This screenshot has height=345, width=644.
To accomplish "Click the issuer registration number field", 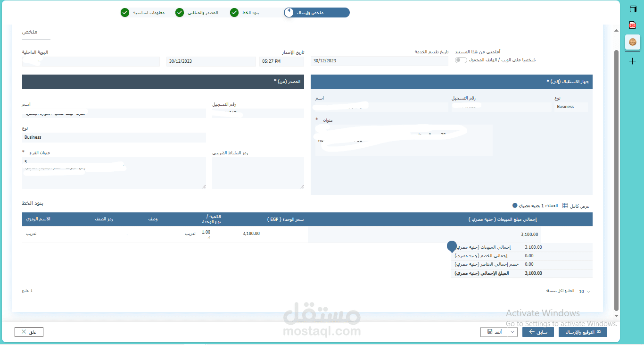I will [258, 113].
